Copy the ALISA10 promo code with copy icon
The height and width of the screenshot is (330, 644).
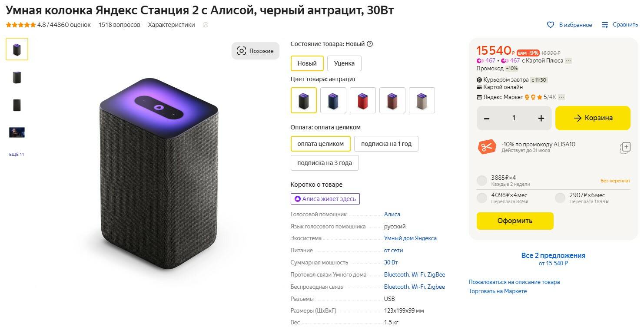pyautogui.click(x=625, y=147)
